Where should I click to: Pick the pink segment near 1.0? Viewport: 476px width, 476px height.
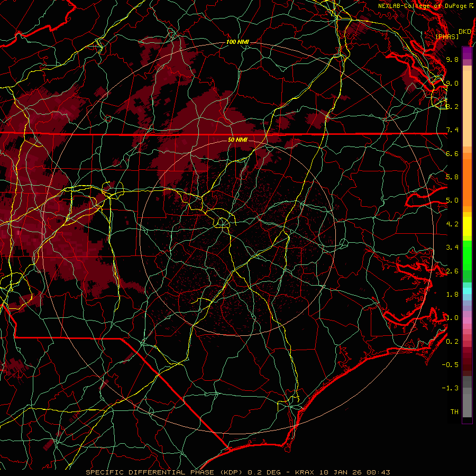467,321
